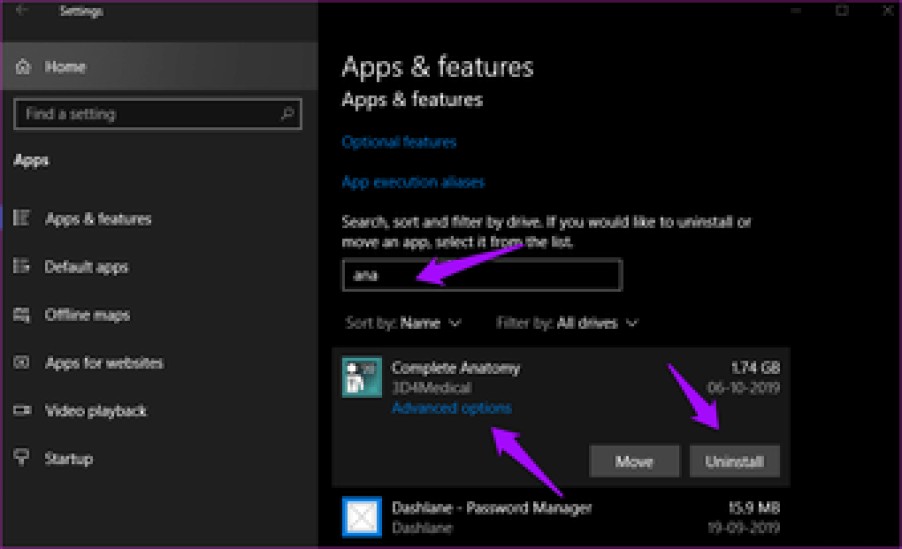Click the 1.74 GB size value
This screenshot has width=902, height=549.
[x=755, y=368]
